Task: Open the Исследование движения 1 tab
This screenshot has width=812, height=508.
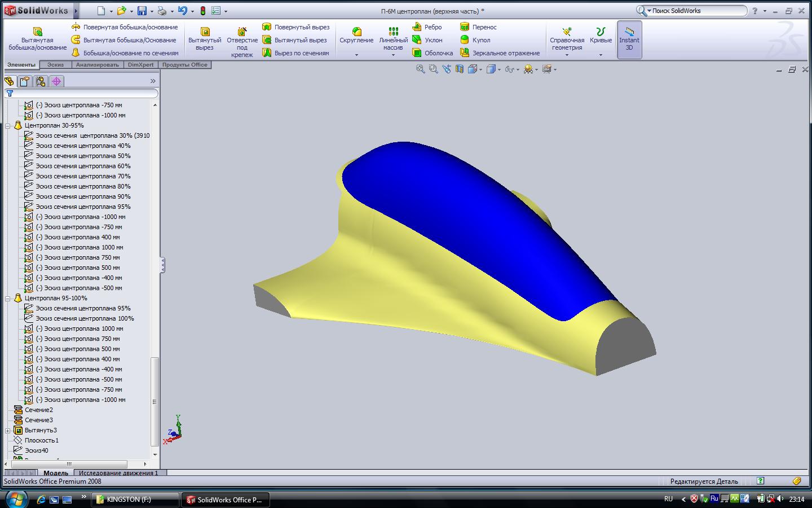Action: (x=118, y=473)
